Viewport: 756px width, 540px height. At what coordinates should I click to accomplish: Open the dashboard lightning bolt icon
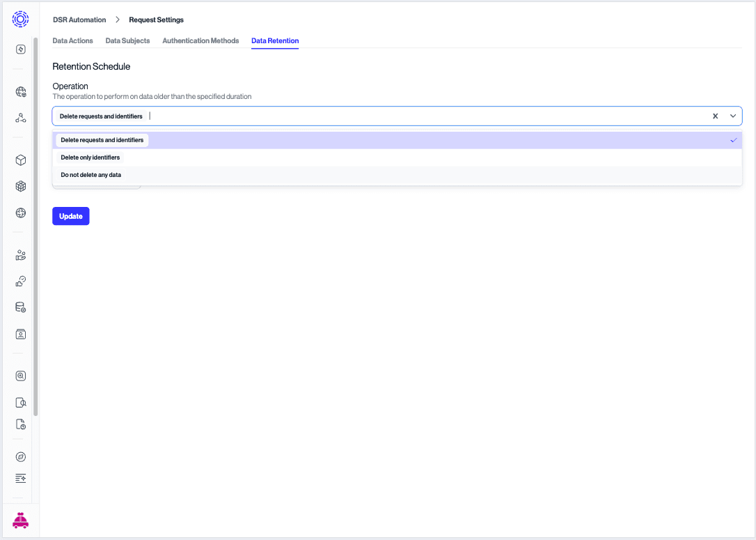20,49
